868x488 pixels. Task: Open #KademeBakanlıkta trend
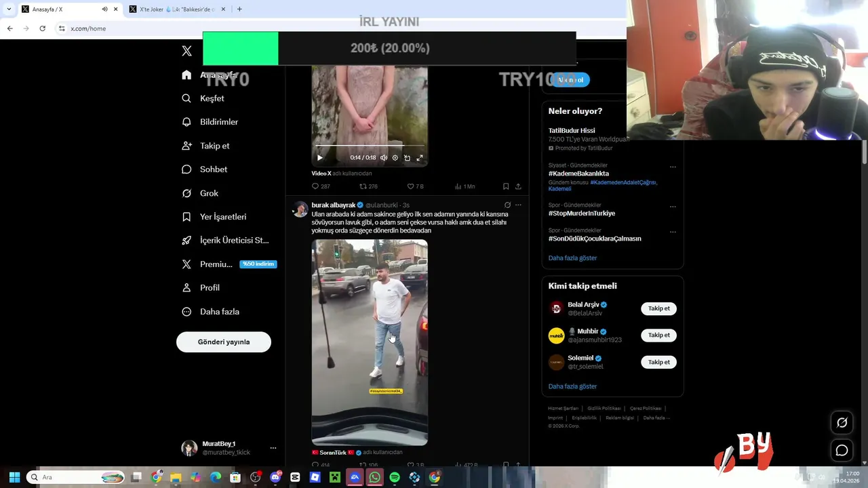click(578, 174)
